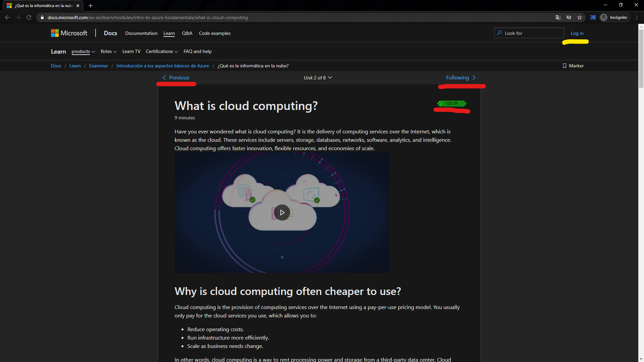Expand the Unit 2 of 8 selector
The image size is (644, 362).
(x=317, y=77)
